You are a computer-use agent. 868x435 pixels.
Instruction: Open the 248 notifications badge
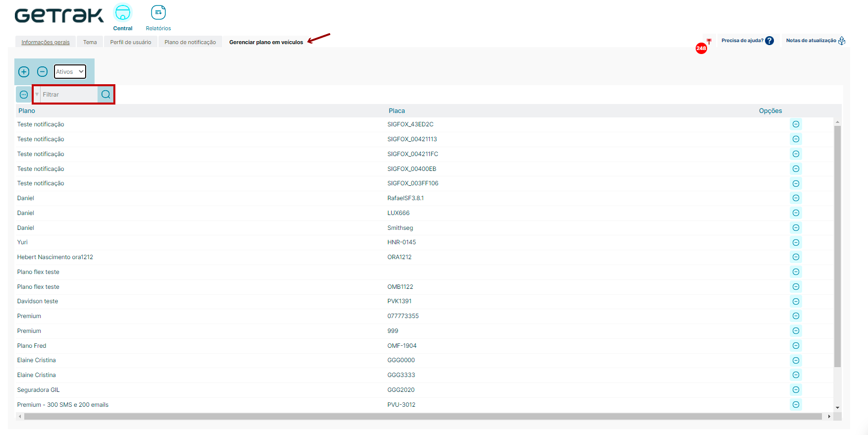click(x=701, y=48)
